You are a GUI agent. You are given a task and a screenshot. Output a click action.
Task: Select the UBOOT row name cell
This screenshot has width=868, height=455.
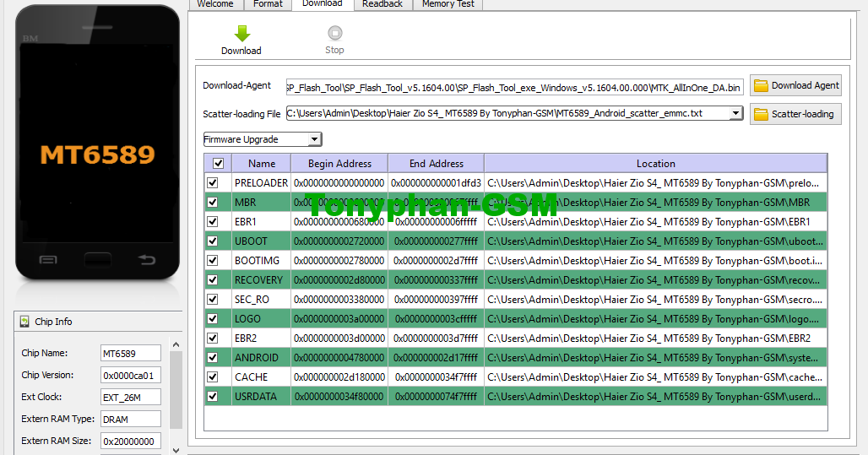tap(261, 241)
